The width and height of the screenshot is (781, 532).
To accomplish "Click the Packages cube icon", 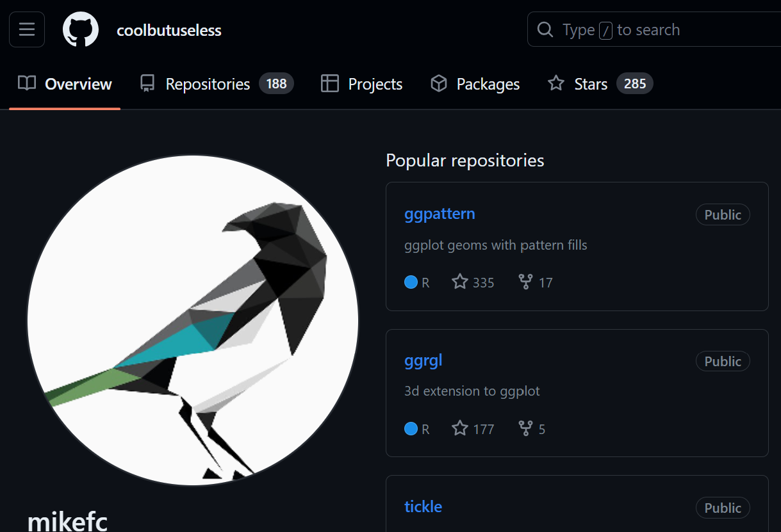I will [x=439, y=84].
